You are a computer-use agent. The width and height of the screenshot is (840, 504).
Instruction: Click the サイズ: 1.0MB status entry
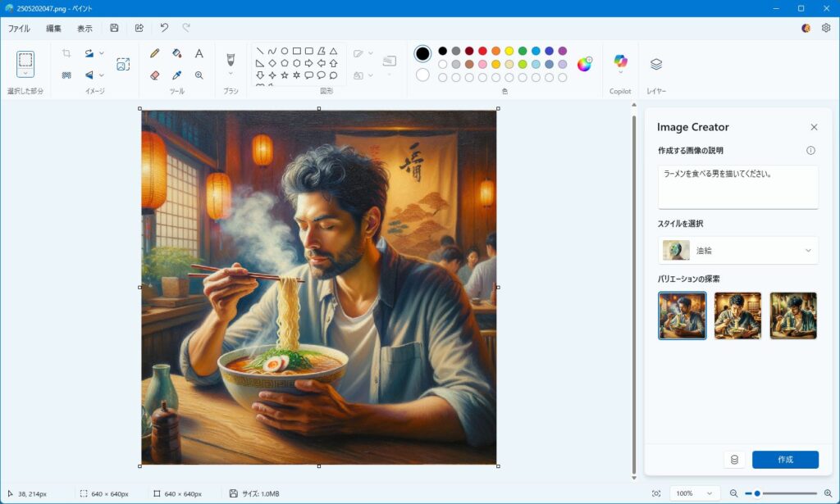[254, 493]
